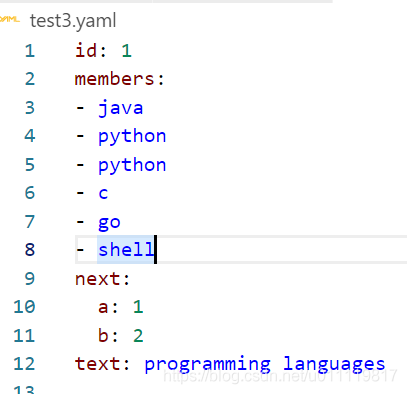Click the value 1 after id
The width and height of the screenshot is (407, 394).
(x=127, y=51)
